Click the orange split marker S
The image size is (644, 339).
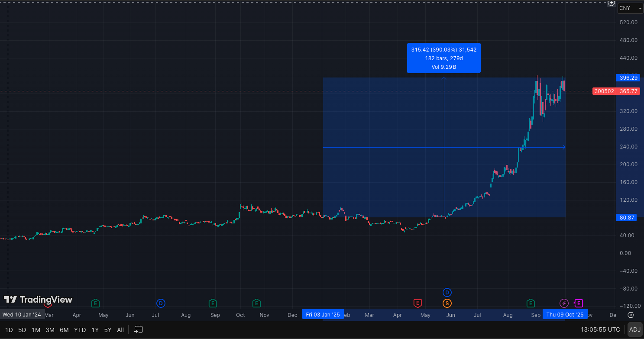447,303
